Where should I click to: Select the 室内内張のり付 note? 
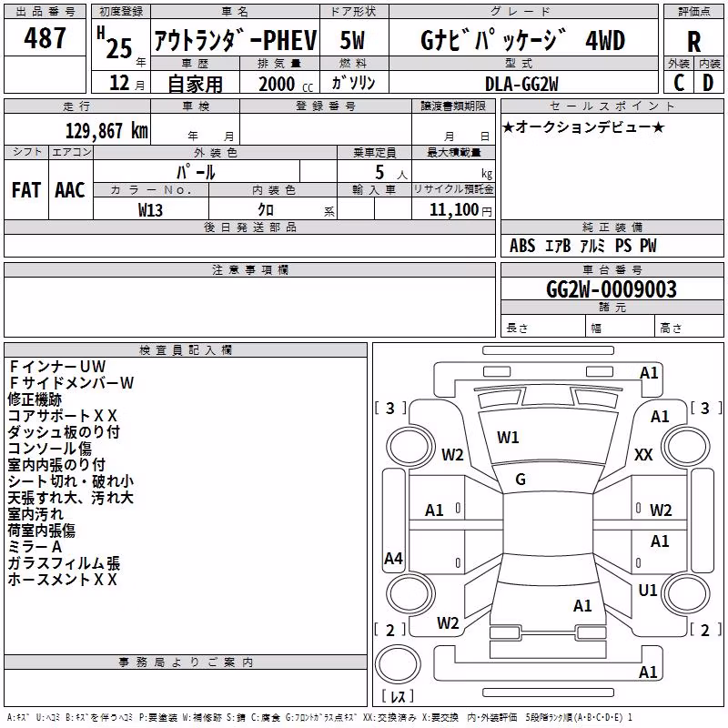tap(56, 465)
